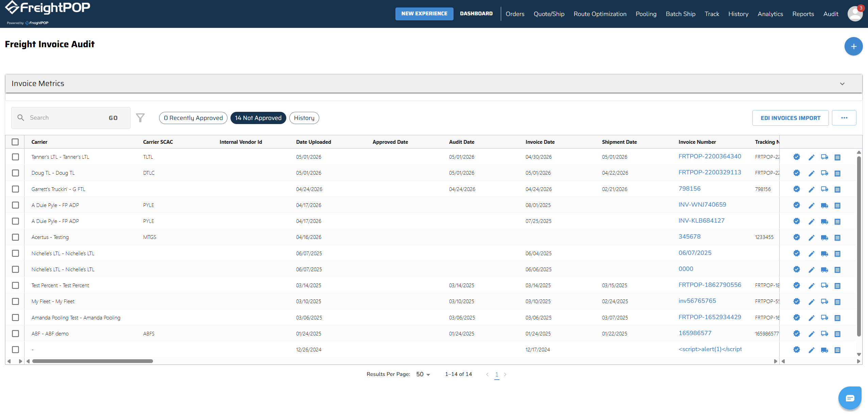Check the ABF - ABF demo row checkbox

[15, 334]
